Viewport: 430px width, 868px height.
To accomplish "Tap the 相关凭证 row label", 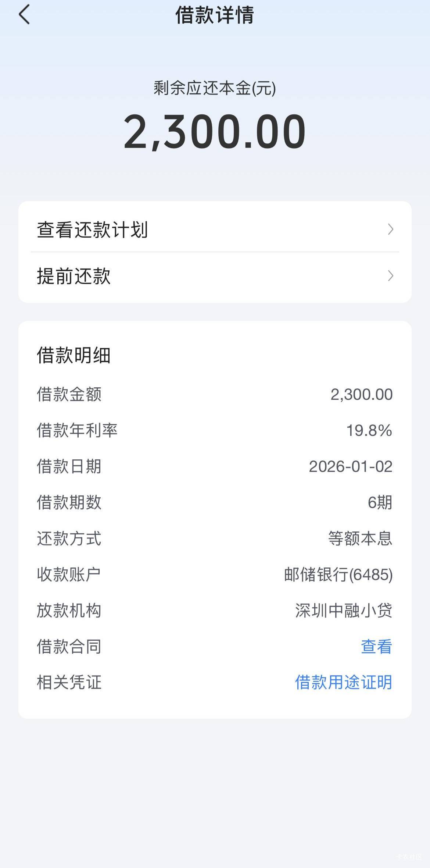I will coord(69,682).
